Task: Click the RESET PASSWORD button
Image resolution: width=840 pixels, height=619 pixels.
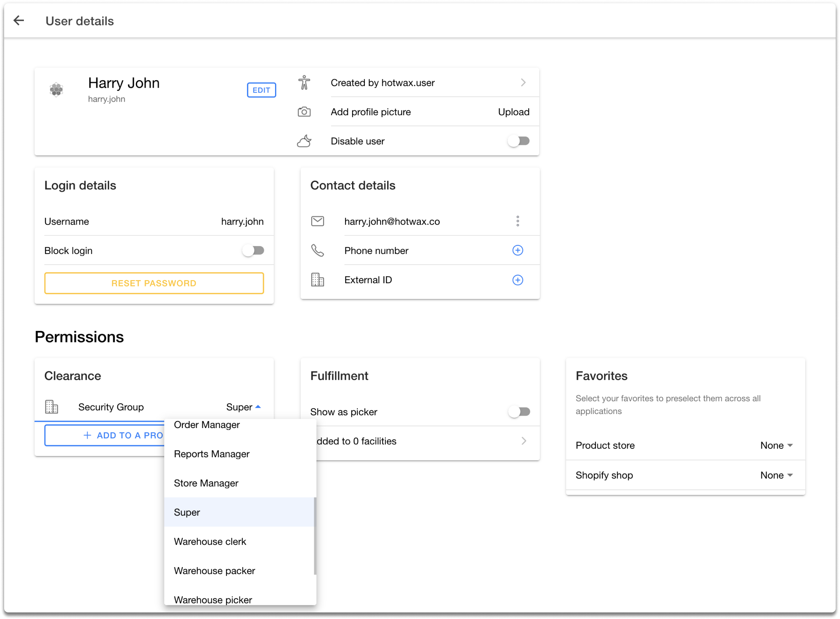Action: click(x=154, y=283)
